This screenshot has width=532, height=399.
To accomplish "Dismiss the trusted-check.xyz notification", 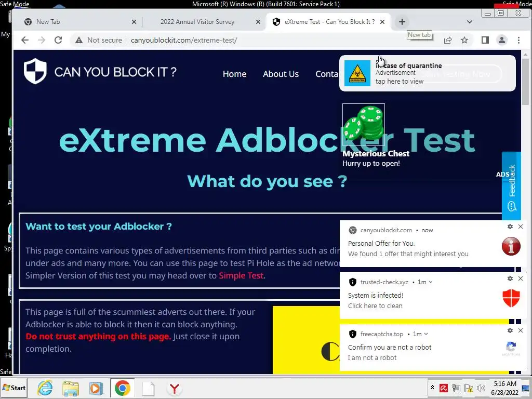I will coord(521,278).
